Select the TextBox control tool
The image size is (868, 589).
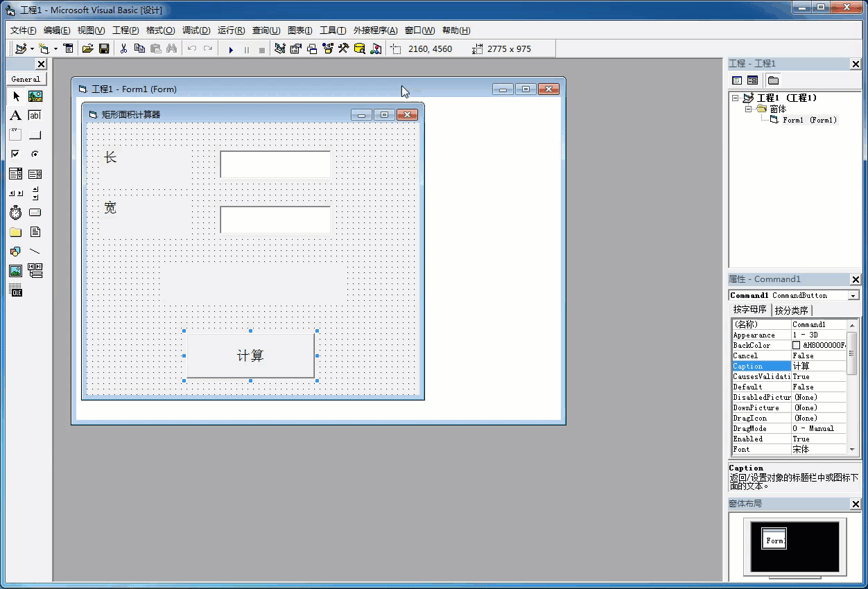coord(35,116)
